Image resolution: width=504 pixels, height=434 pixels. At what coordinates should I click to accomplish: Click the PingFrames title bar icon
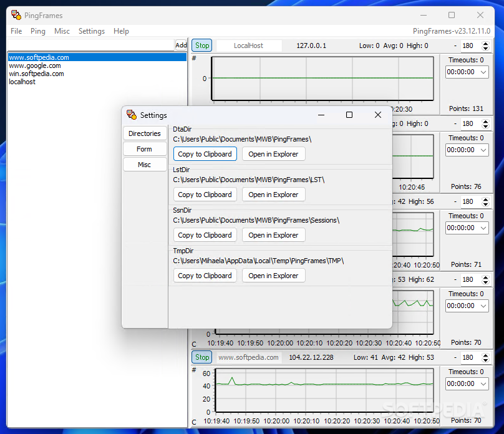tap(16, 15)
